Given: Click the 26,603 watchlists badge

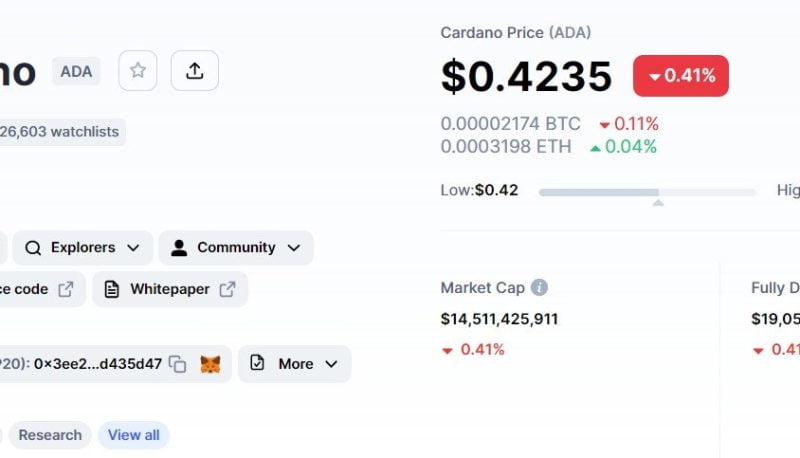Looking at the screenshot, I should pos(60,132).
